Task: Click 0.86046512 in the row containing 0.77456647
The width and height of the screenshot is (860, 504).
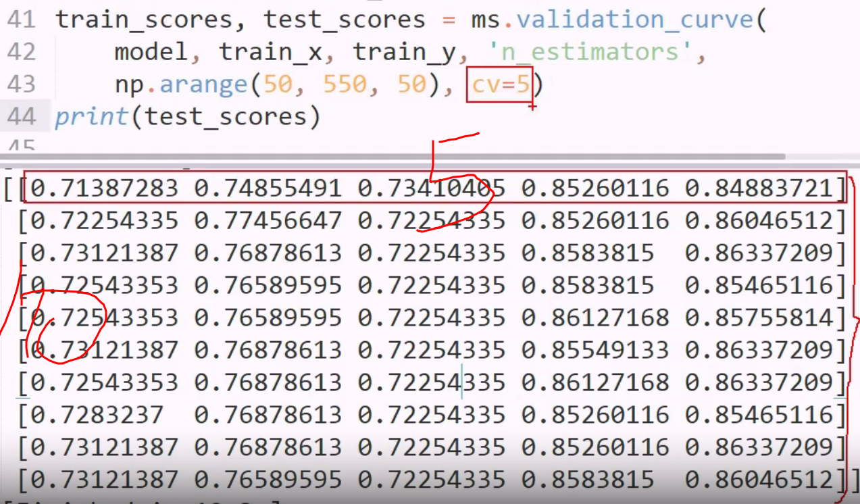Action: pyautogui.click(x=759, y=220)
